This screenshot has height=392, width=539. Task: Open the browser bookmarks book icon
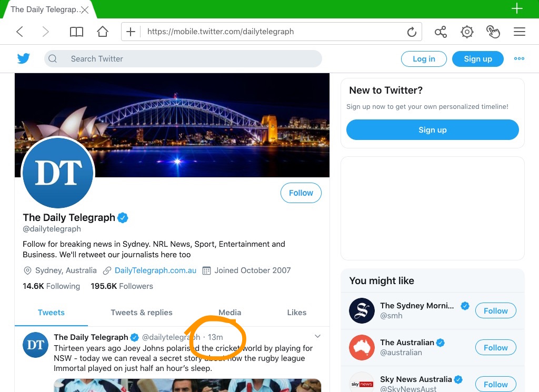pyautogui.click(x=76, y=32)
